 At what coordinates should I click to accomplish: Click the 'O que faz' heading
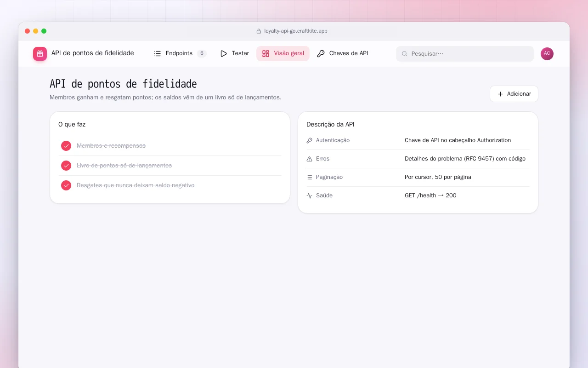(x=72, y=125)
